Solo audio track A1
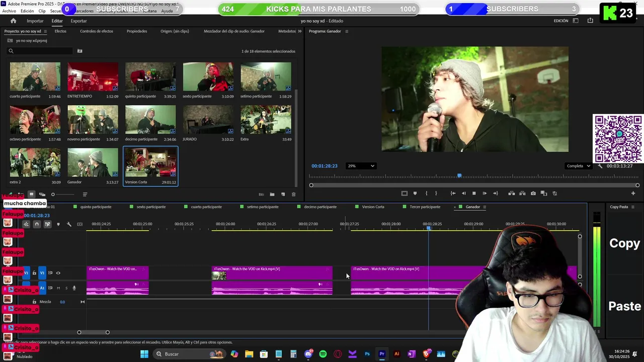 coord(66,288)
